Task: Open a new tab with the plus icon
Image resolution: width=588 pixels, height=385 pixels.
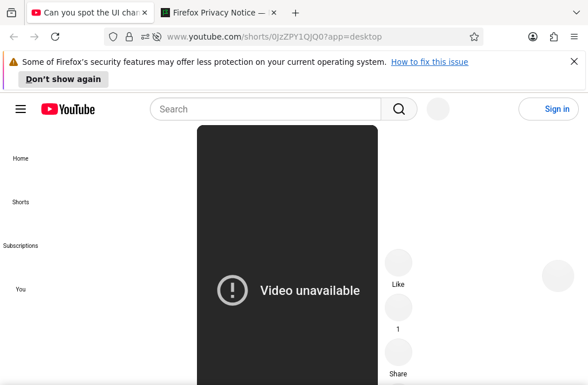Action: point(296,13)
